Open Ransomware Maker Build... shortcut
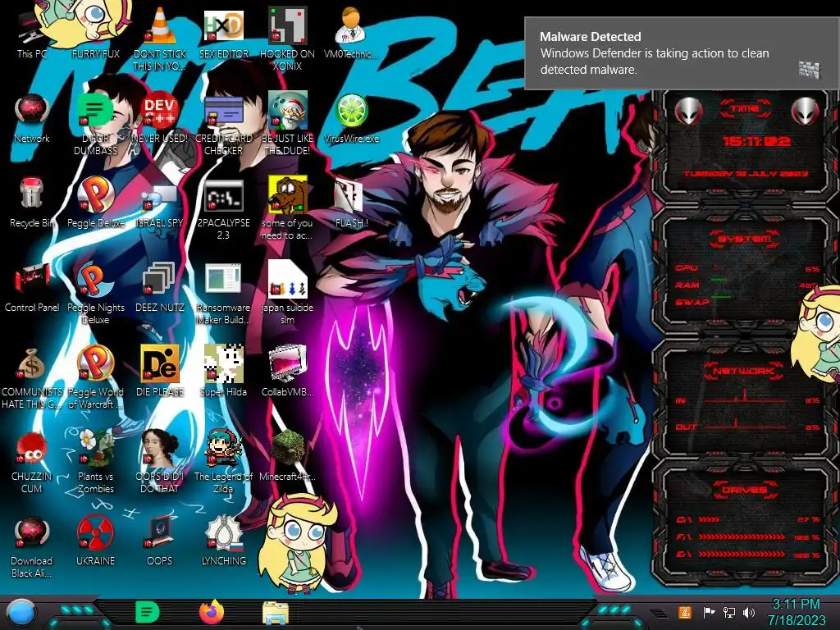 click(223, 294)
